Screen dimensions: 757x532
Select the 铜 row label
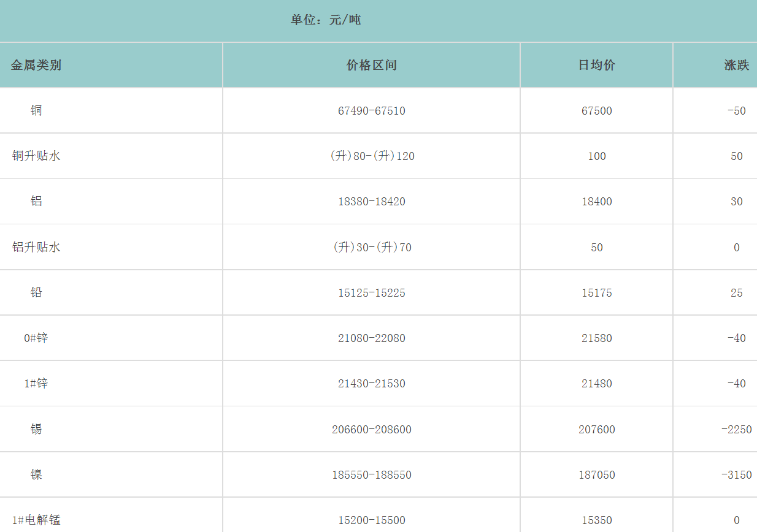coord(36,111)
